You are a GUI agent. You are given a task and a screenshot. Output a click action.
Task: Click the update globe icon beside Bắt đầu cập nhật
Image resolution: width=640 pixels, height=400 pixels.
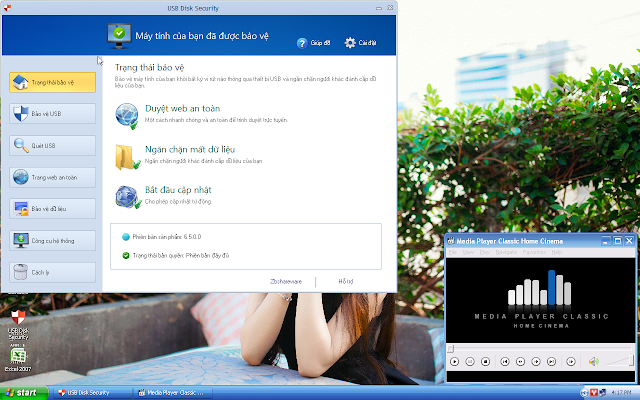coord(128,197)
